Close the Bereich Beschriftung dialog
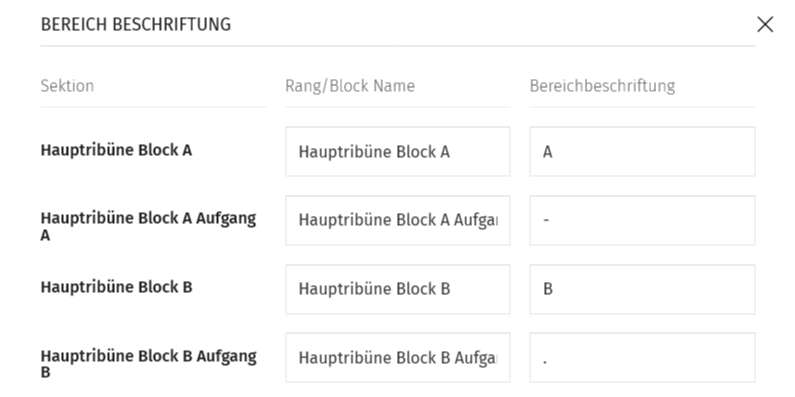This screenshot has width=795, height=397. click(x=765, y=24)
